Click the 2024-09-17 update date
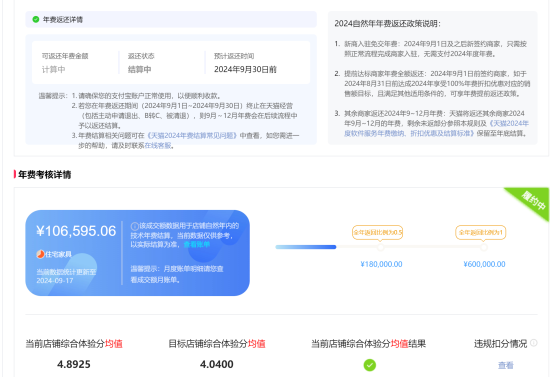The width and height of the screenshot is (550, 377). [x=55, y=281]
